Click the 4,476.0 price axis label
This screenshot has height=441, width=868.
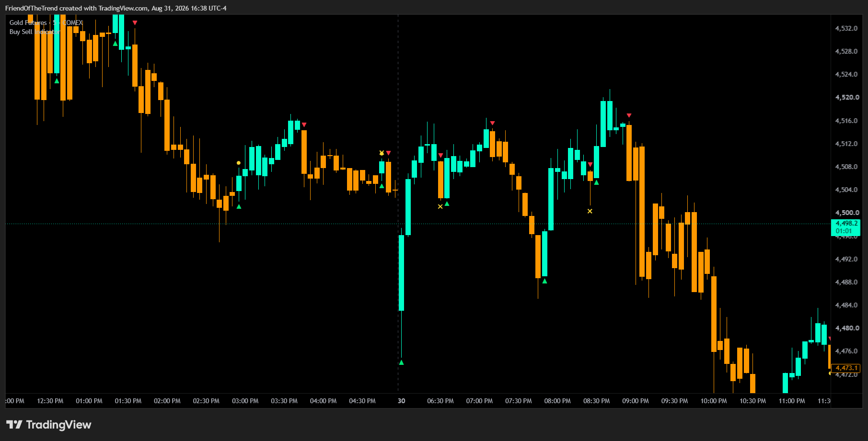click(x=846, y=351)
